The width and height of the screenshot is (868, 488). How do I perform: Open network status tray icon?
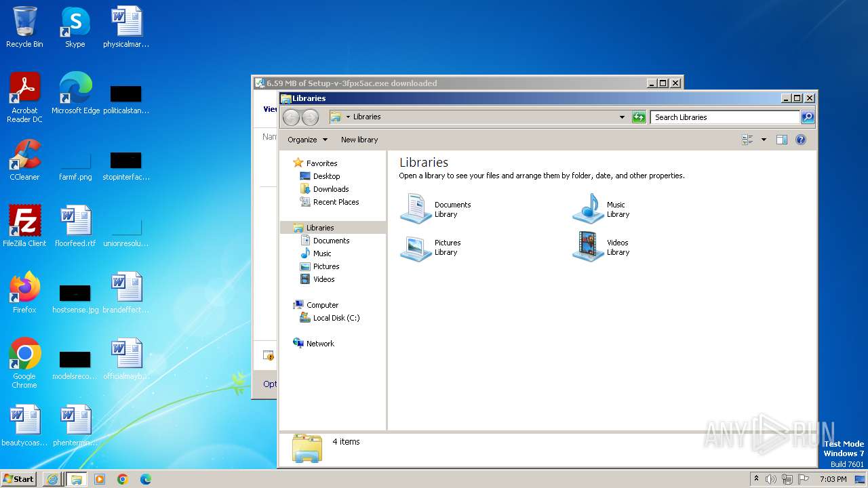pyautogui.click(x=787, y=479)
